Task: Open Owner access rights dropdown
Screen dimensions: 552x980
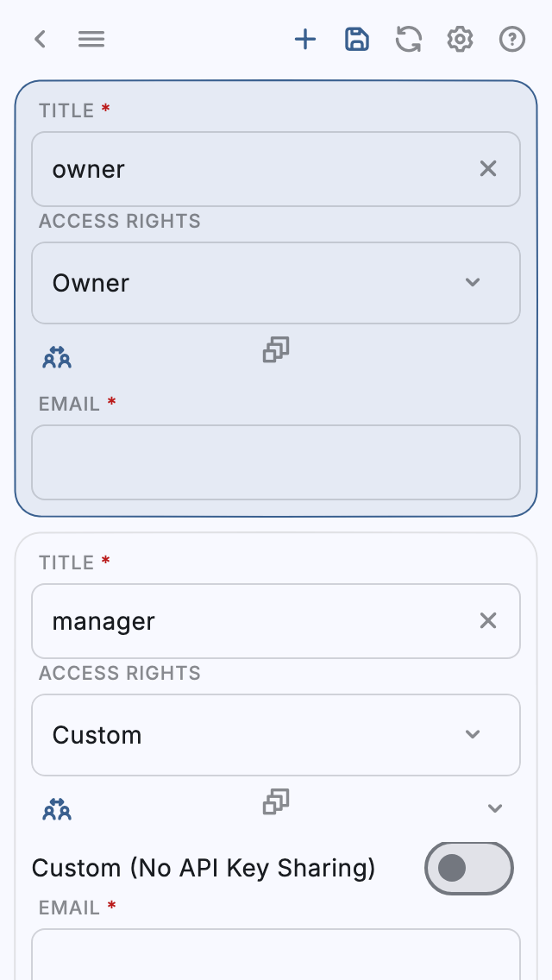Action: [x=276, y=283]
